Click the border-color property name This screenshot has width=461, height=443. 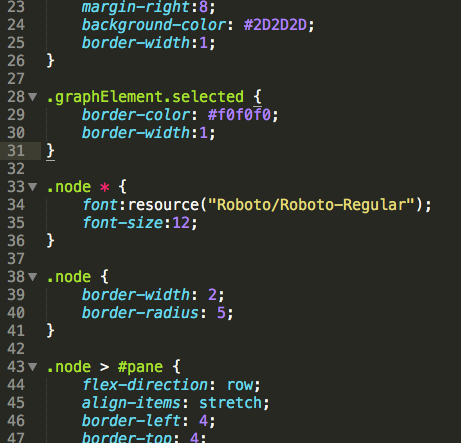136,115
